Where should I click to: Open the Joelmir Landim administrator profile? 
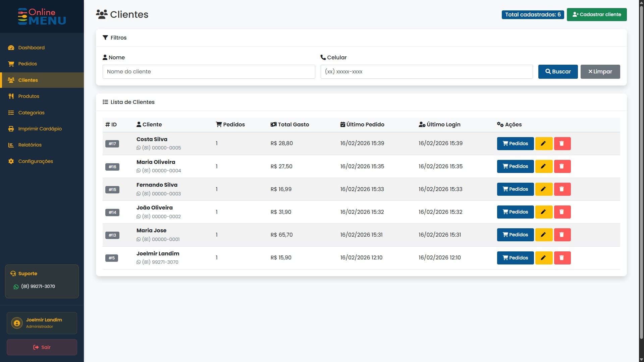click(42, 323)
